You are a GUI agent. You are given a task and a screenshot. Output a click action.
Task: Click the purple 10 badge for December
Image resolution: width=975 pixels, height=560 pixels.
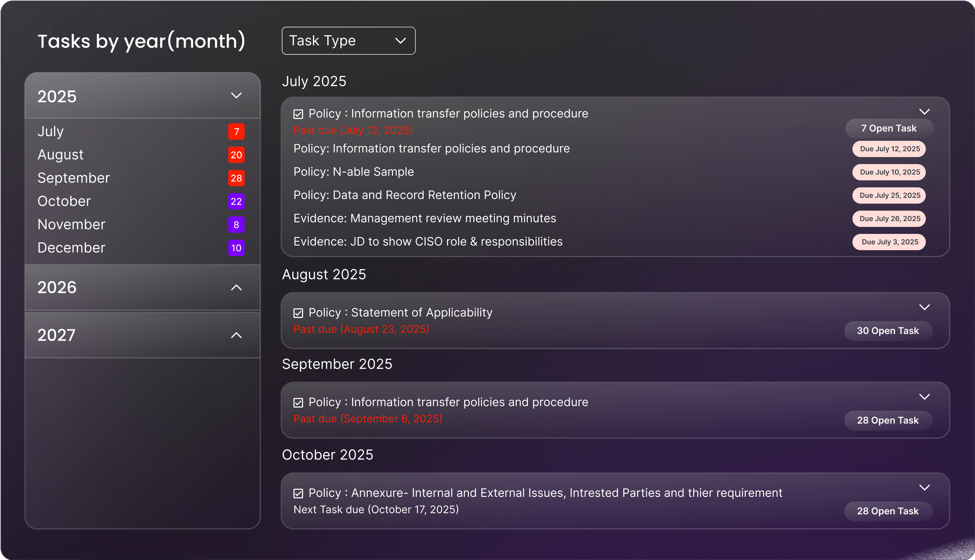pos(236,248)
